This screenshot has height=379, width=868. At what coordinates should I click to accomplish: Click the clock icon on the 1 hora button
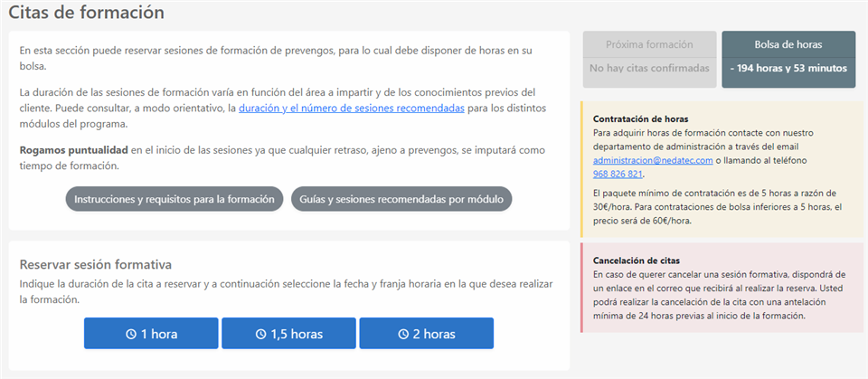(131, 334)
